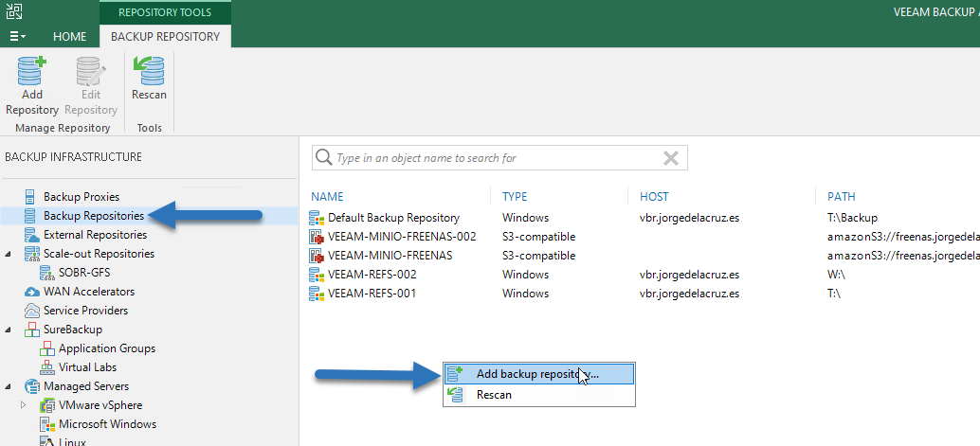Collapse the SureBackup tree node

pos(9,330)
